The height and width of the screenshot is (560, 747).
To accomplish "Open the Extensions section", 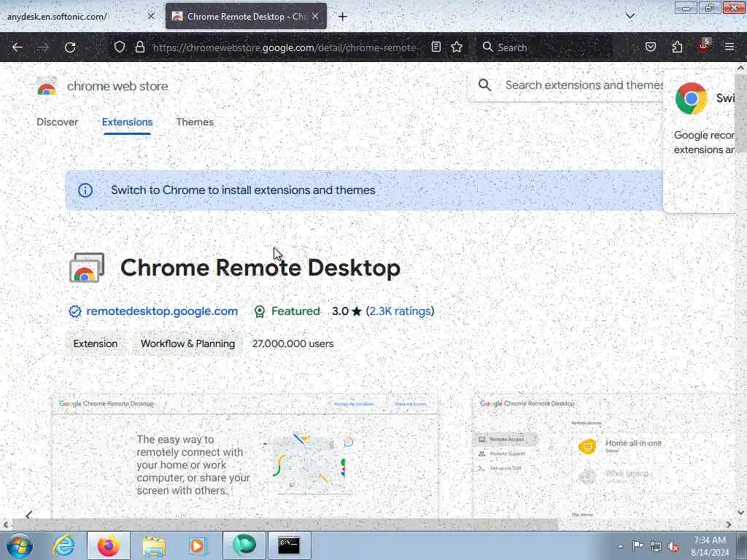I will [127, 122].
